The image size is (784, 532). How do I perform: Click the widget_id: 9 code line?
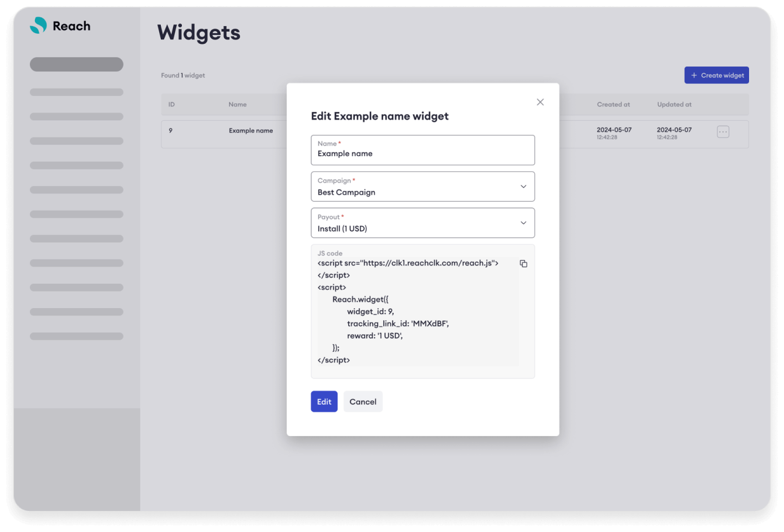coord(370,311)
